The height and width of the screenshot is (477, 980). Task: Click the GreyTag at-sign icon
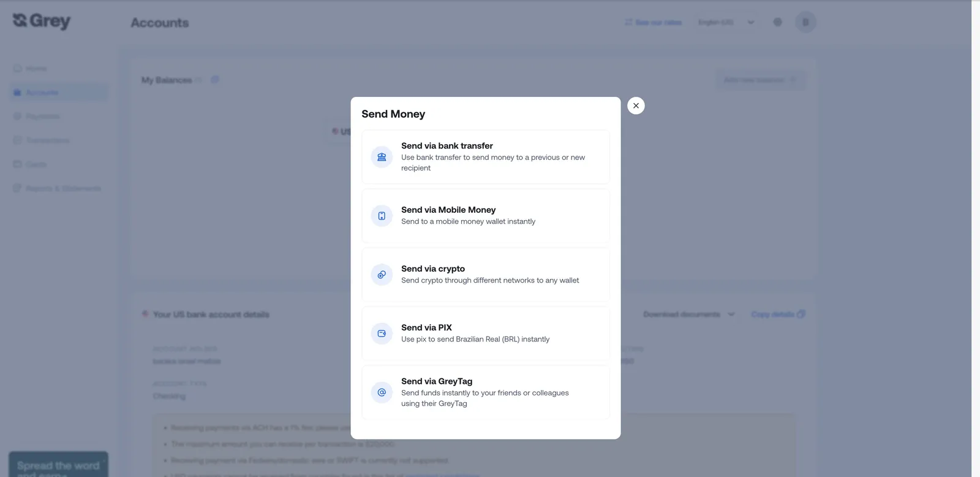[x=382, y=392]
